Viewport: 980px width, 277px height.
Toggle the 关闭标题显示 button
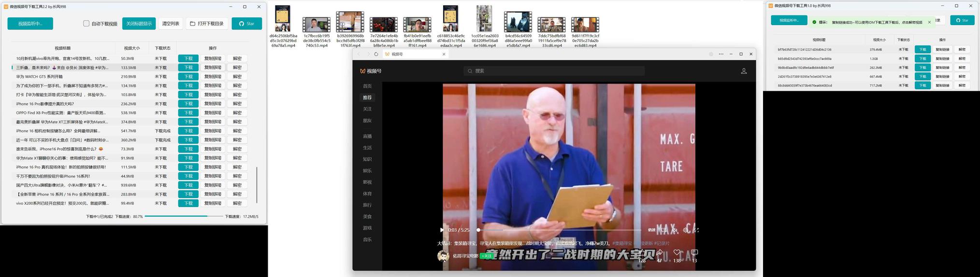[x=139, y=24]
